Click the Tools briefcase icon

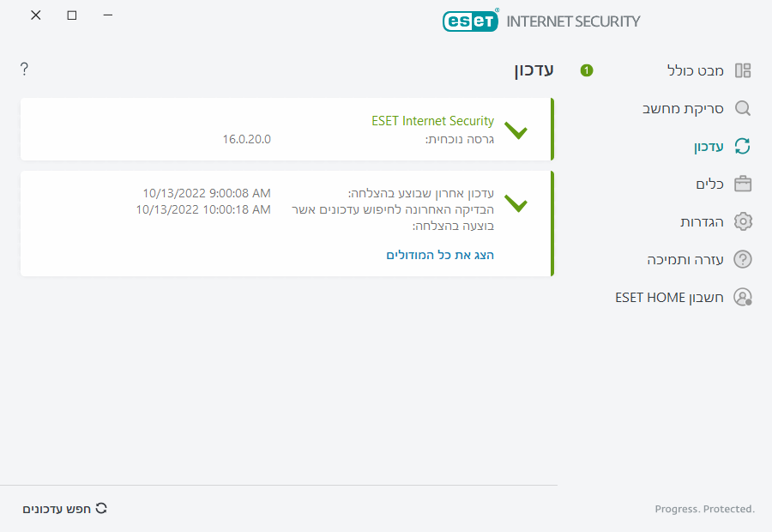tap(743, 184)
